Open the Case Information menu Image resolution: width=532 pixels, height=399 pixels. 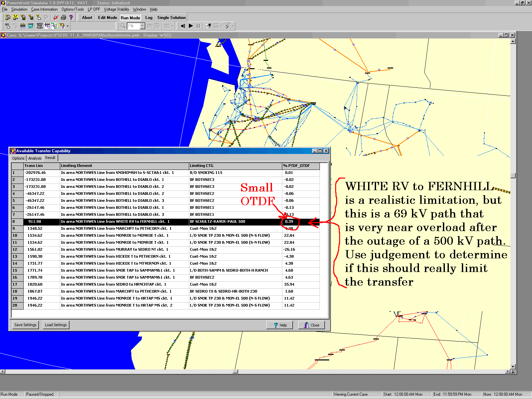pos(44,9)
